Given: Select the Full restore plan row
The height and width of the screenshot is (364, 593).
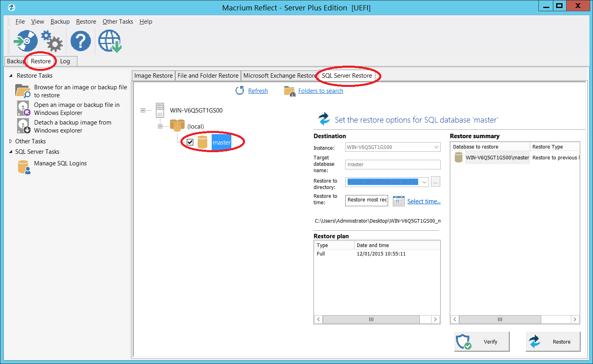Looking at the screenshot, I should pyautogui.click(x=377, y=253).
